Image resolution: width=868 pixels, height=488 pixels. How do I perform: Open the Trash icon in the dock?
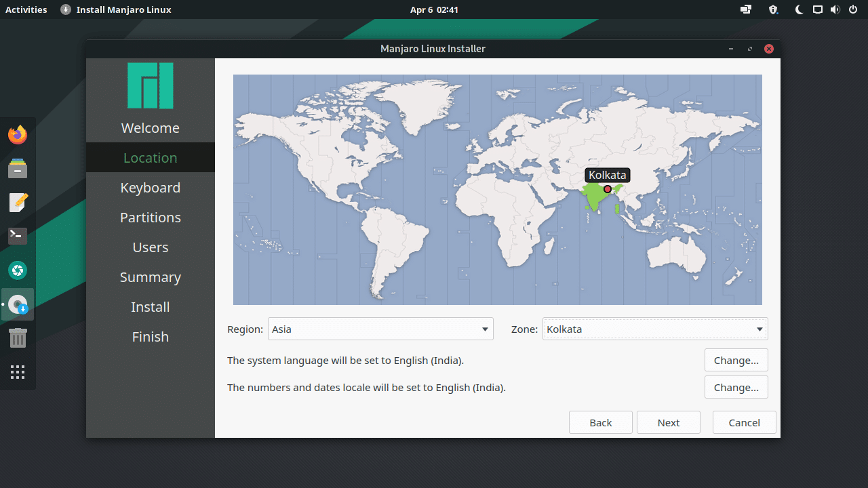point(18,338)
